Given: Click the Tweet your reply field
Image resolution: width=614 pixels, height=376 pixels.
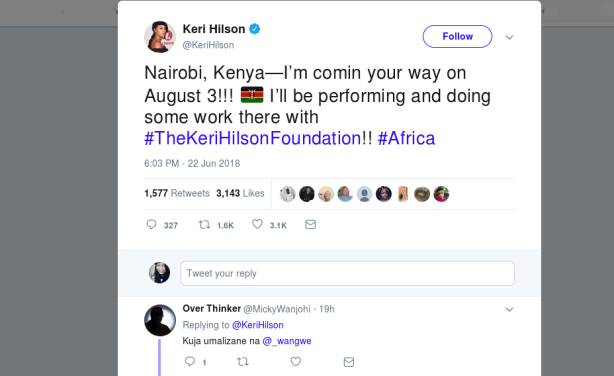Looking at the screenshot, I should pos(347,273).
